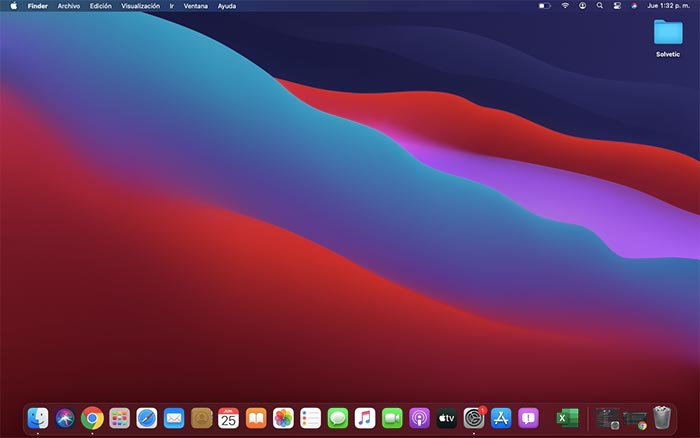The height and width of the screenshot is (438, 700).
Task: Open the Trash in the Dock
Action: (x=661, y=418)
